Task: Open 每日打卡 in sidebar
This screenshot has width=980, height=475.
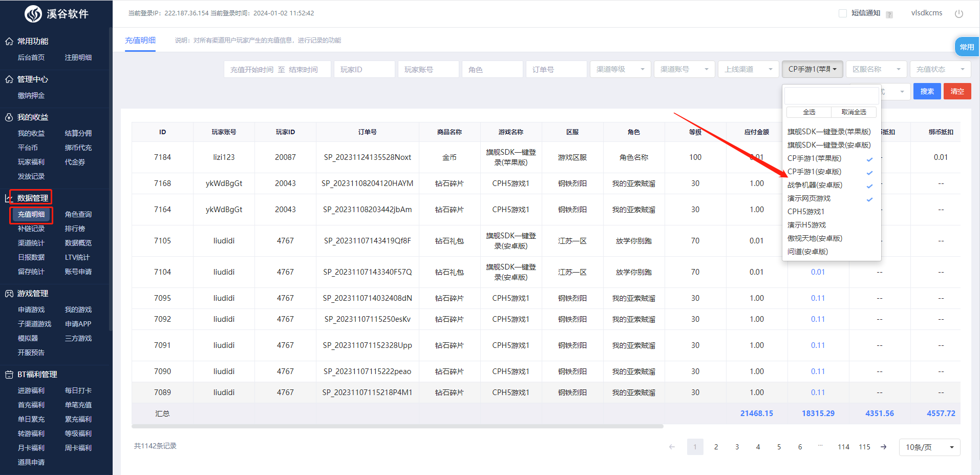Action: tap(78, 391)
